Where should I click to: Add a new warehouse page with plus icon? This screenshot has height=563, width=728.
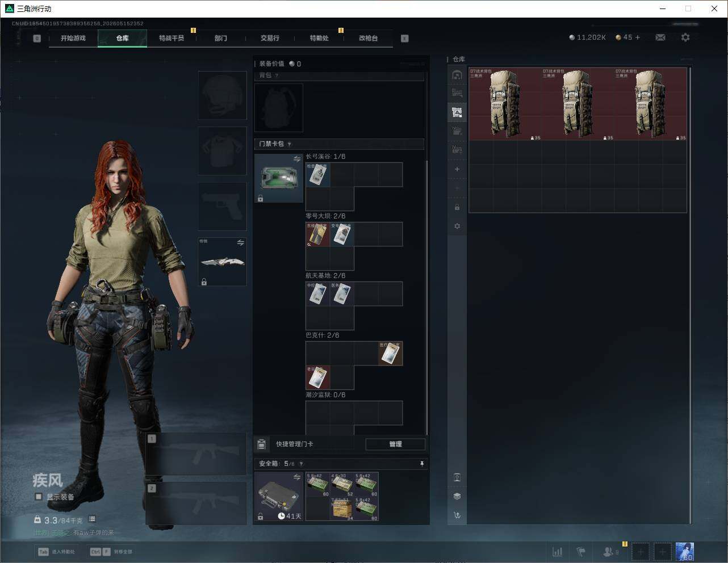(x=457, y=169)
